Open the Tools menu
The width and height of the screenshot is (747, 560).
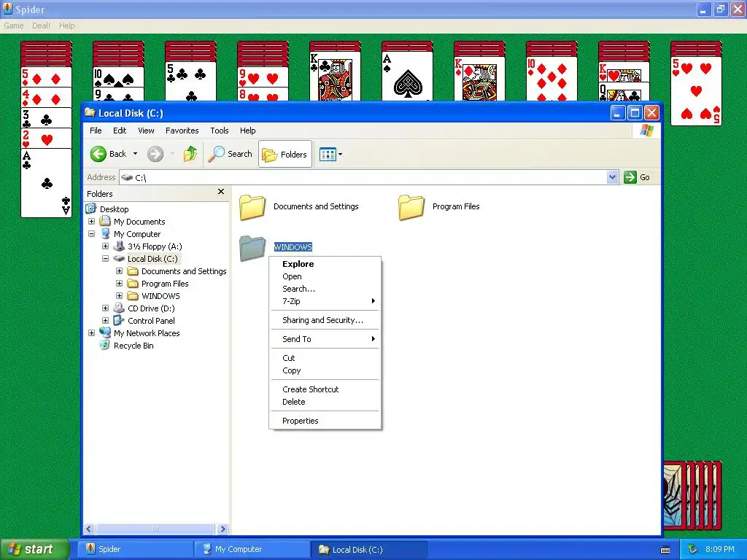click(219, 131)
